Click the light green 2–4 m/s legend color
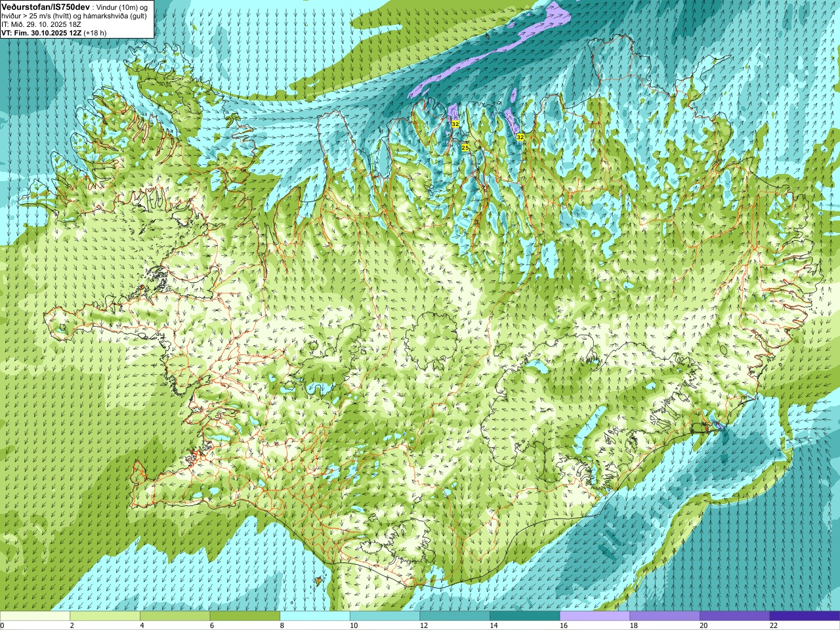The width and height of the screenshot is (840, 630). (105, 616)
